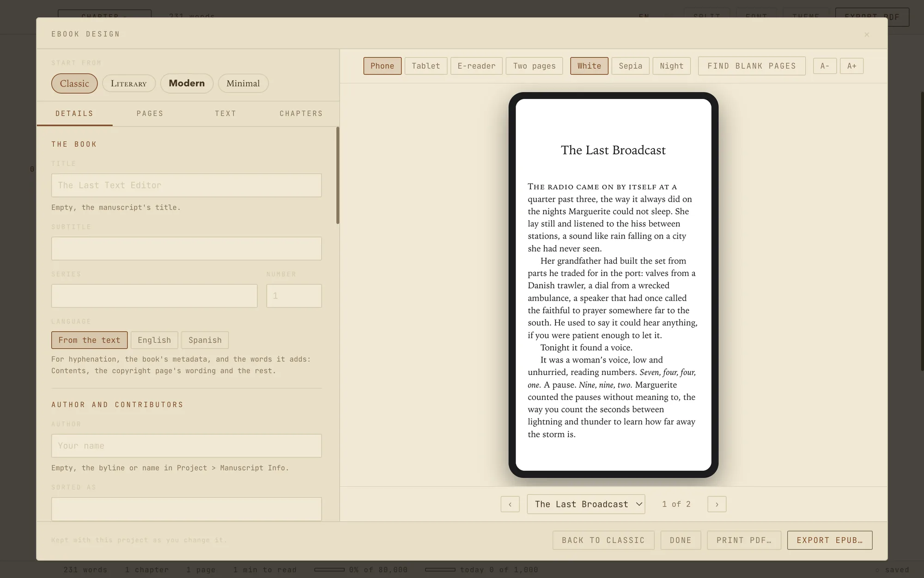This screenshot has height=578, width=924.
Task: Select the Minimal starting style
Action: coord(243,83)
